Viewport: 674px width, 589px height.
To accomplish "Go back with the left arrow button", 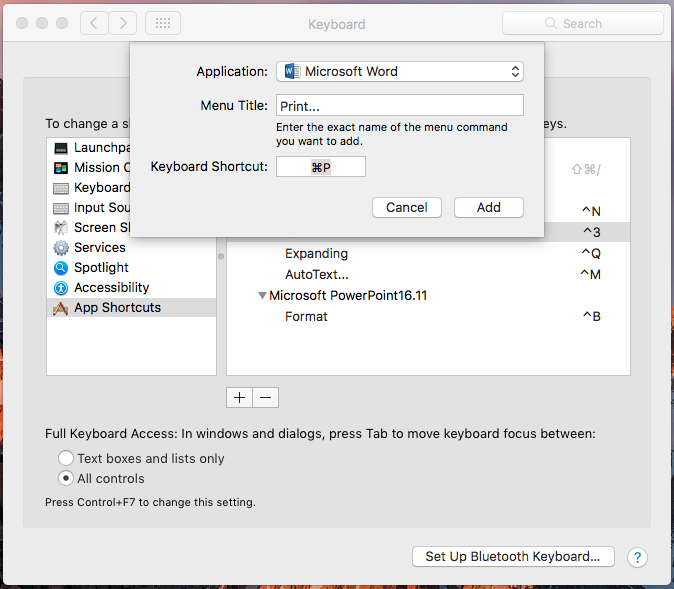I will tap(94, 23).
